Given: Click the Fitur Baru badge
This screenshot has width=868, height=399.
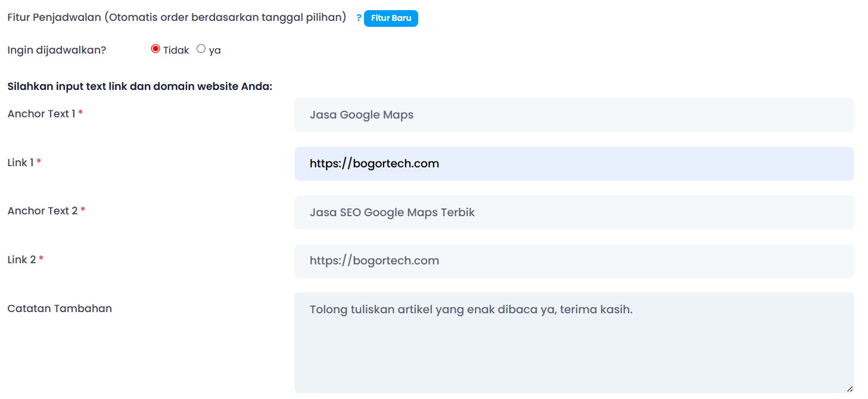Looking at the screenshot, I should (x=391, y=18).
